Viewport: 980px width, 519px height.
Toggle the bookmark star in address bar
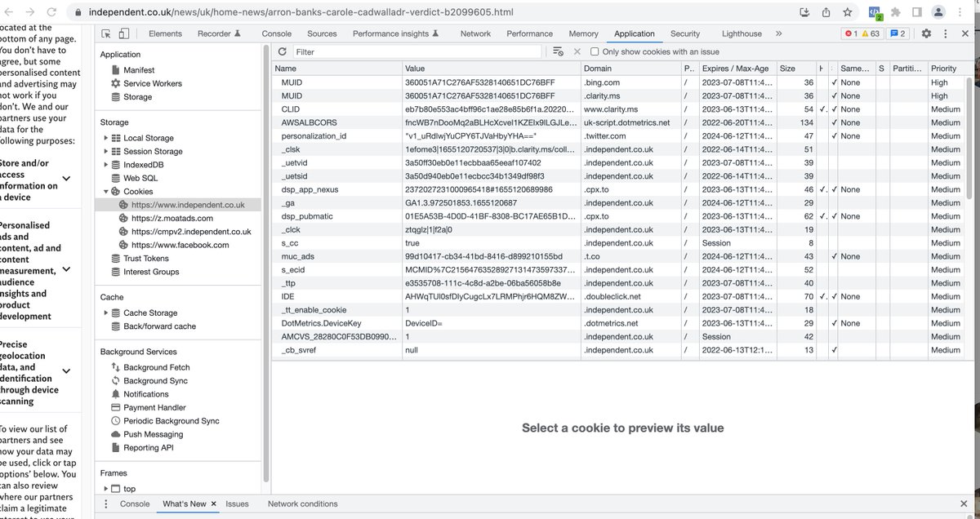847,12
